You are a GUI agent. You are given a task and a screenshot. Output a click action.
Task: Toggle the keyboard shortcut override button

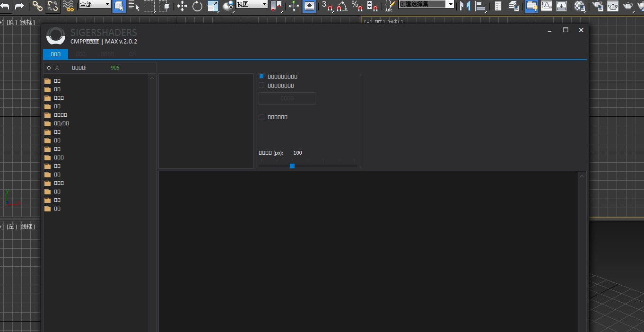[309, 6]
